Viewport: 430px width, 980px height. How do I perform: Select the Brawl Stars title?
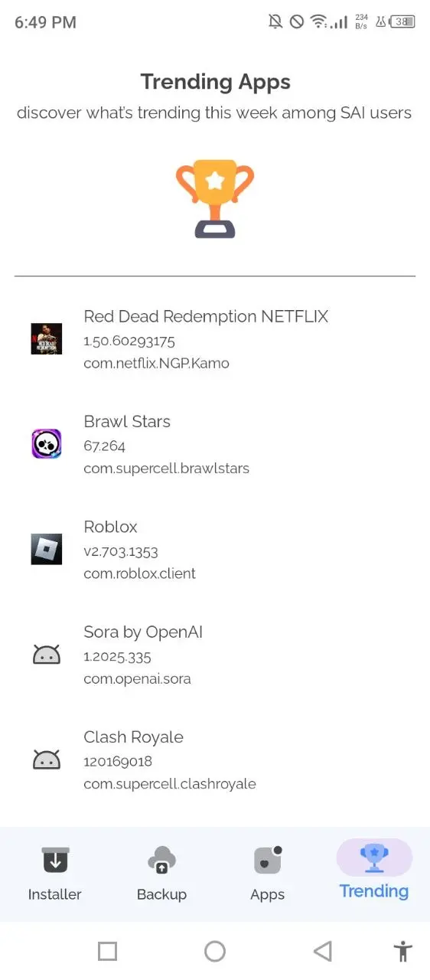pyautogui.click(x=127, y=422)
